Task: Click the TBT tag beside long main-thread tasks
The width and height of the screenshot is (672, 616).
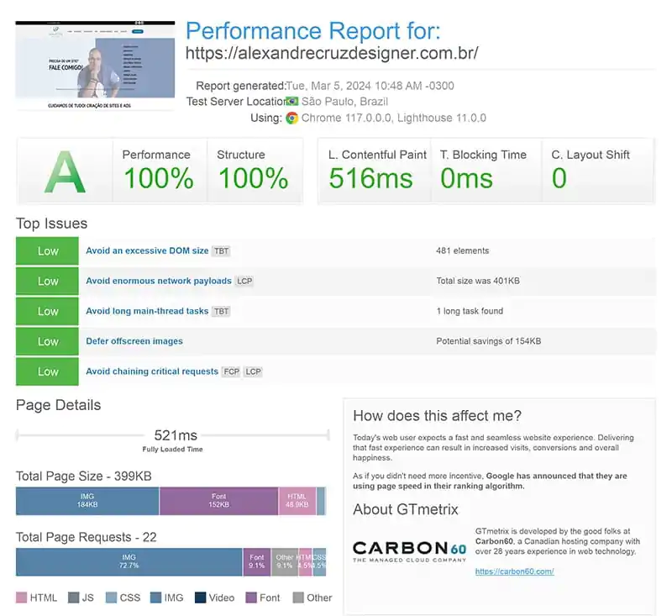Action: point(221,312)
